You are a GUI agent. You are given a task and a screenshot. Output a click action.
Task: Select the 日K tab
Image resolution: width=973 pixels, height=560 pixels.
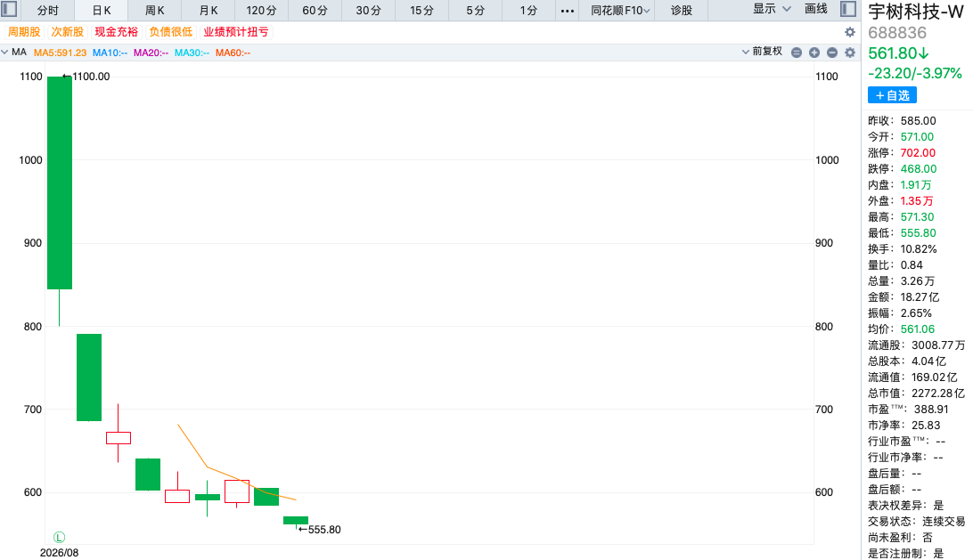click(102, 11)
